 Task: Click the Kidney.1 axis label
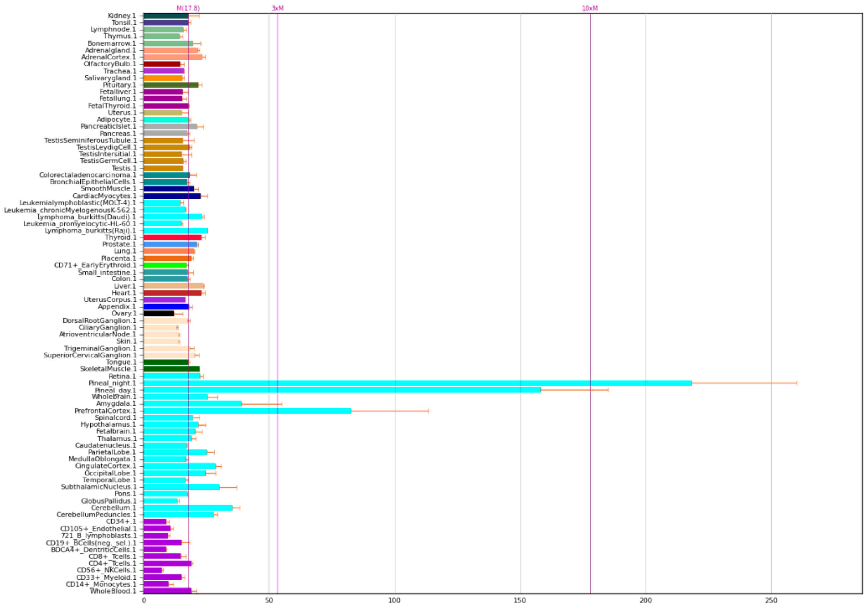click(x=122, y=16)
